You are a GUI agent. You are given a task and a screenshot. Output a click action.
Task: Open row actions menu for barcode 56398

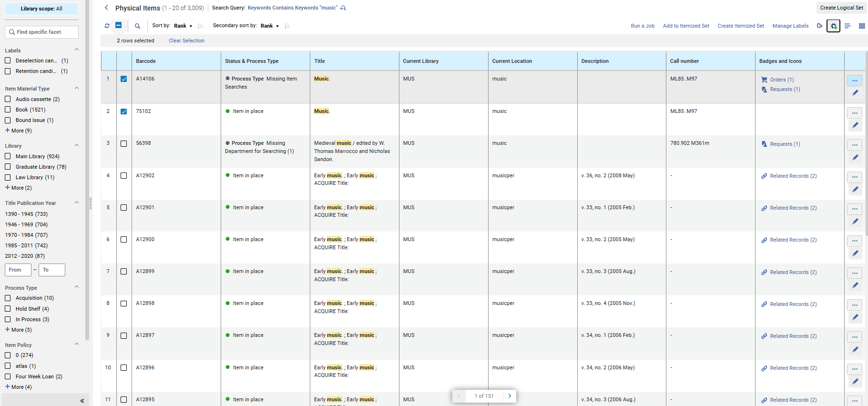(x=855, y=145)
